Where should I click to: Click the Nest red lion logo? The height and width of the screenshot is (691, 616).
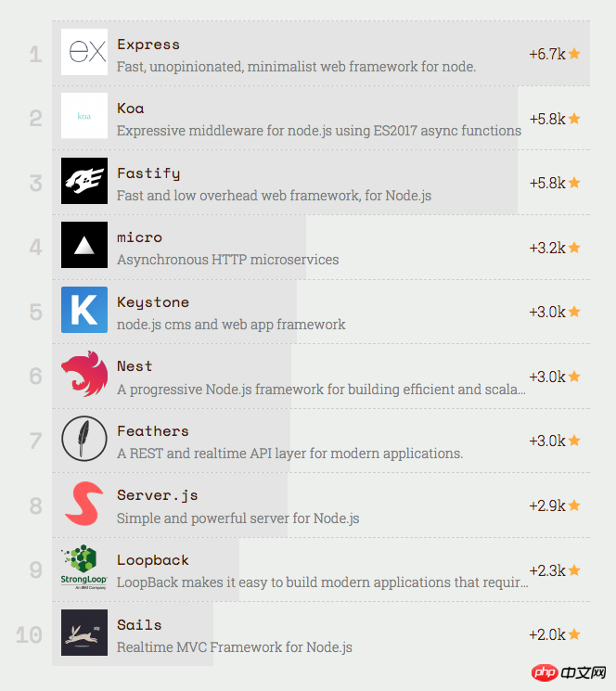(x=84, y=374)
